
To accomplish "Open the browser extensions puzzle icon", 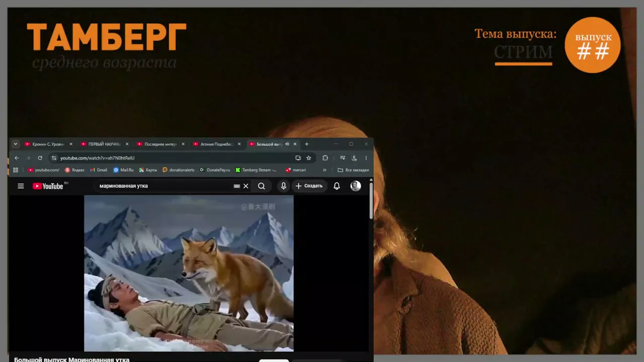I will pos(325,158).
